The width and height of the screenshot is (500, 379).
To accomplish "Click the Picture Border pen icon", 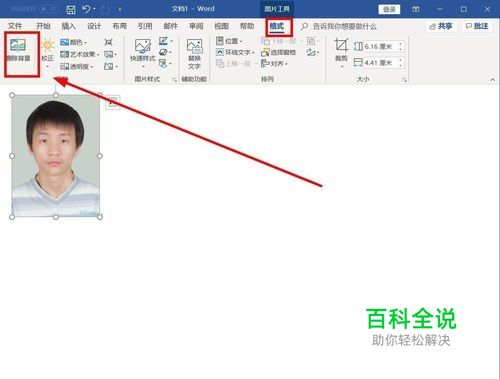I will [x=163, y=41].
